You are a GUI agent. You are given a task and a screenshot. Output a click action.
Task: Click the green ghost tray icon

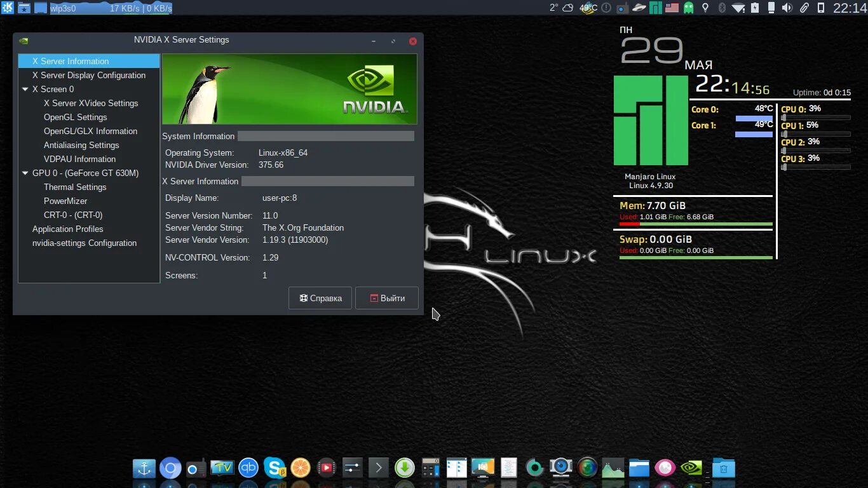pos(689,8)
